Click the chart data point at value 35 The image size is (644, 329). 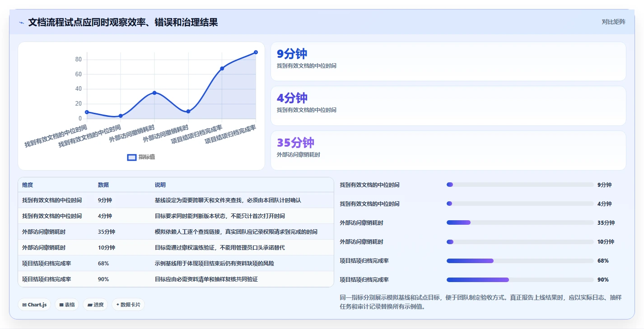click(x=154, y=93)
